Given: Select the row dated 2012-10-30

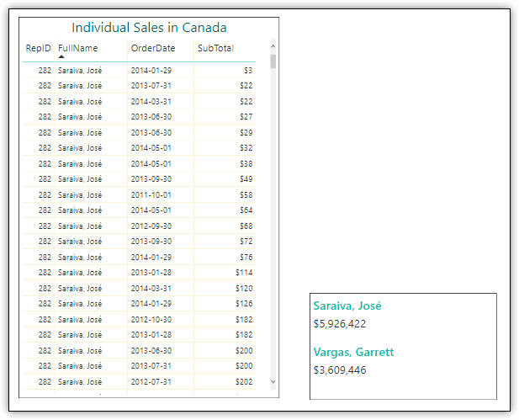Looking at the screenshot, I should (x=139, y=319).
